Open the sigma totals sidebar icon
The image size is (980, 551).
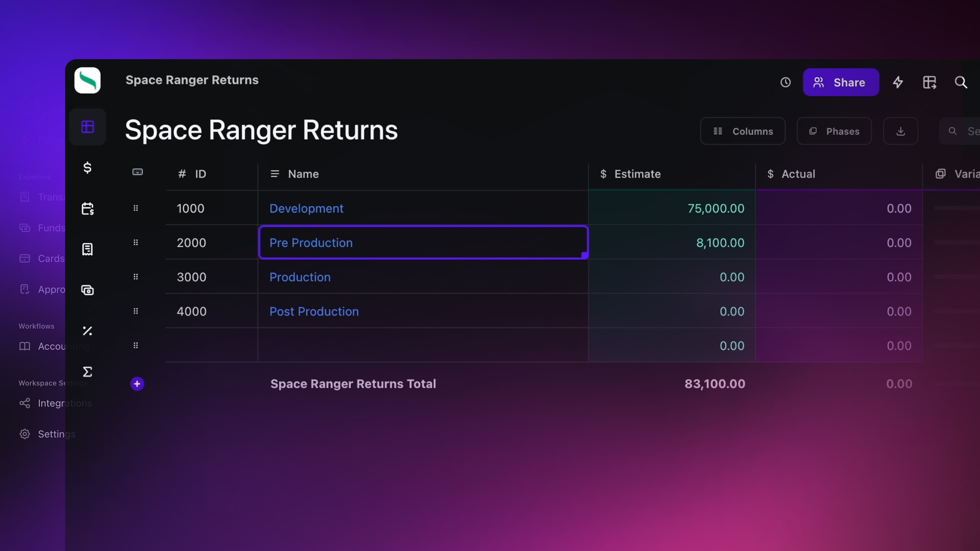pos(88,371)
